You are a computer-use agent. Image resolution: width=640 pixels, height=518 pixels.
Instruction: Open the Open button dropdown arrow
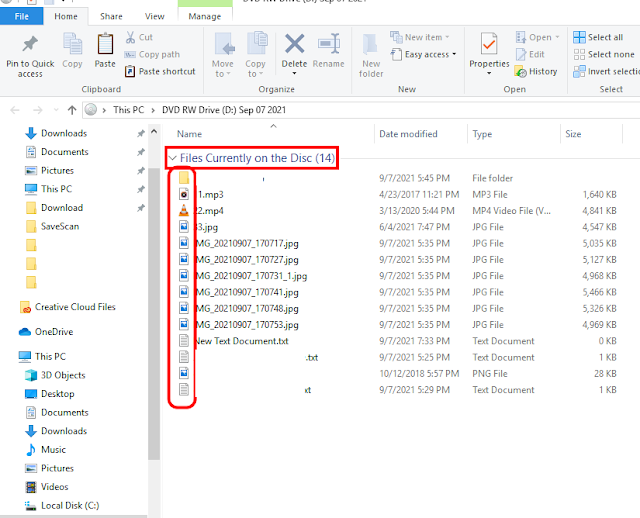point(557,37)
